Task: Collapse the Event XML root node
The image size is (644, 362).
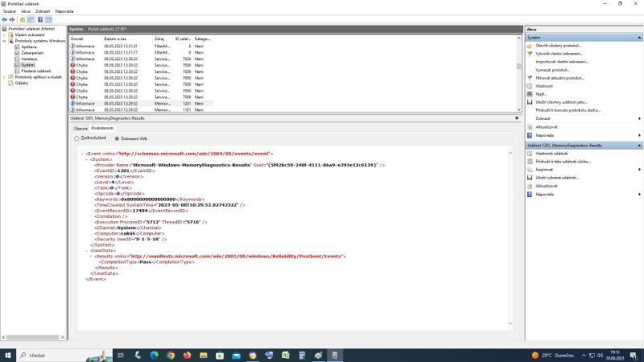Action: coord(82,154)
